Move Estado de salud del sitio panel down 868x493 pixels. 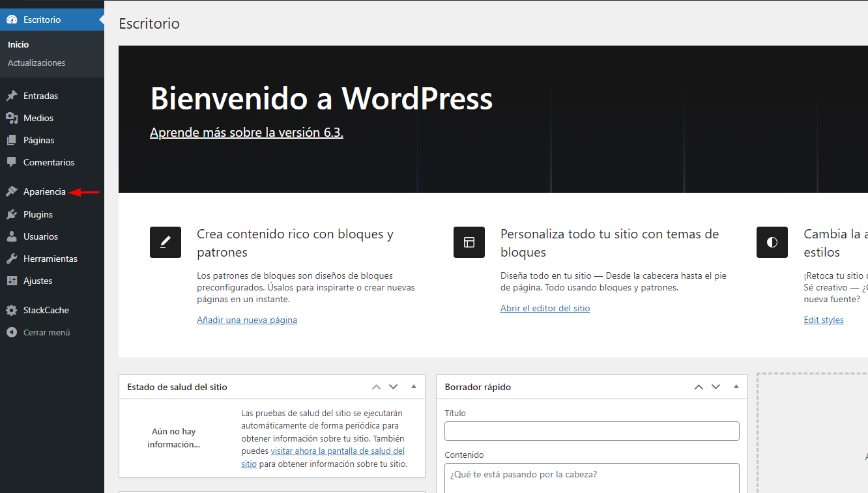(x=393, y=387)
